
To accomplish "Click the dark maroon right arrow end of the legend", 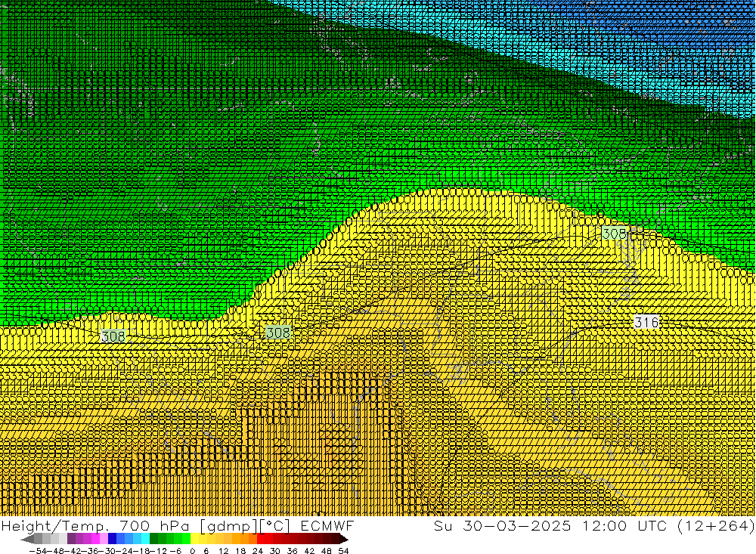I will [343, 540].
